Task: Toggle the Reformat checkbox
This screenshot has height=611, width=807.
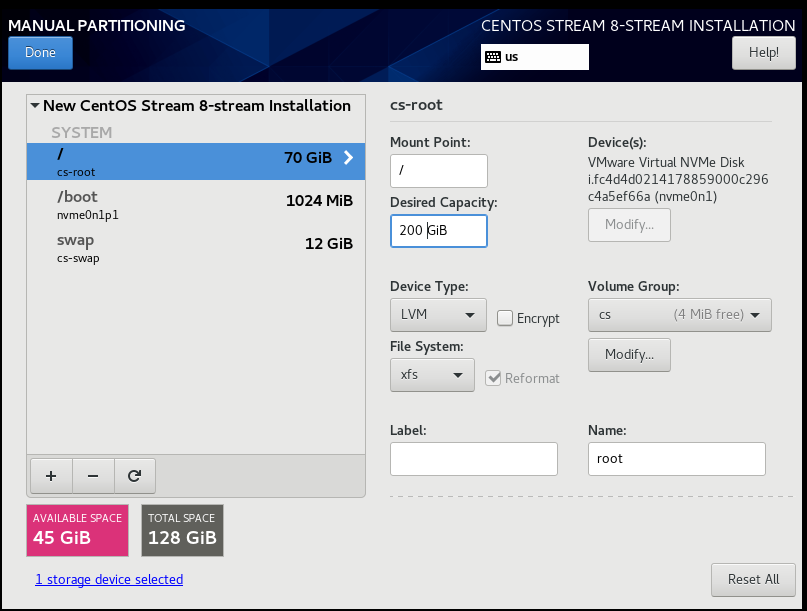Action: coord(493,378)
